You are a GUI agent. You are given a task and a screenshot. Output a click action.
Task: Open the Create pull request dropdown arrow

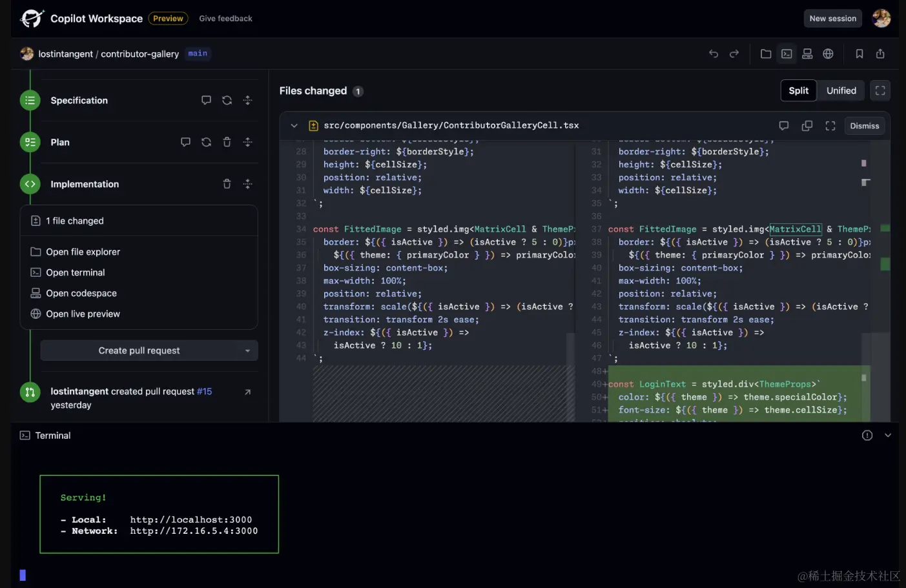coord(247,350)
